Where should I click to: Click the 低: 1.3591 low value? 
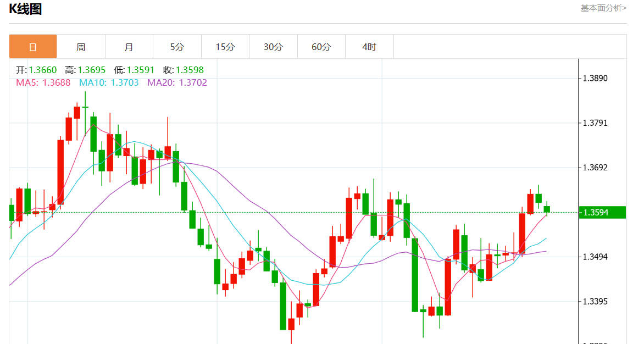tap(134, 70)
